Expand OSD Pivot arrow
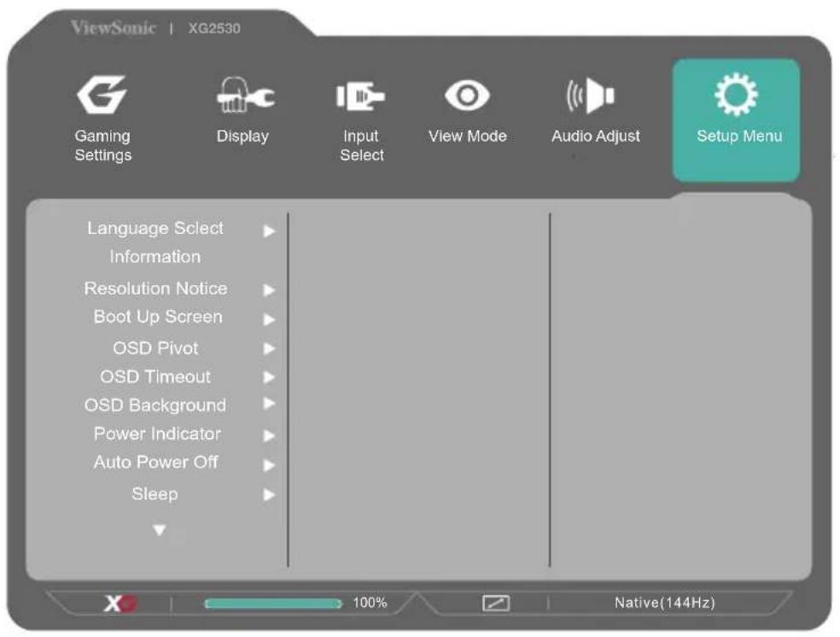840x637 pixels. click(269, 348)
